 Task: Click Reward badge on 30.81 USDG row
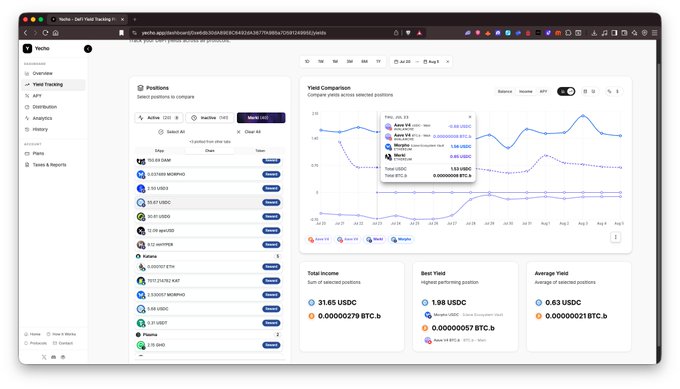(x=271, y=216)
